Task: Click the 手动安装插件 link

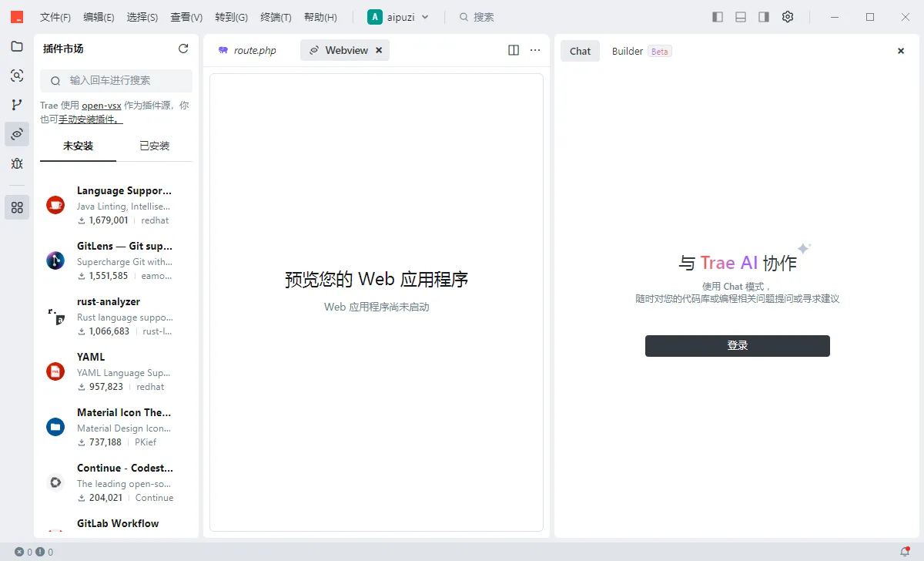Action: pos(91,119)
